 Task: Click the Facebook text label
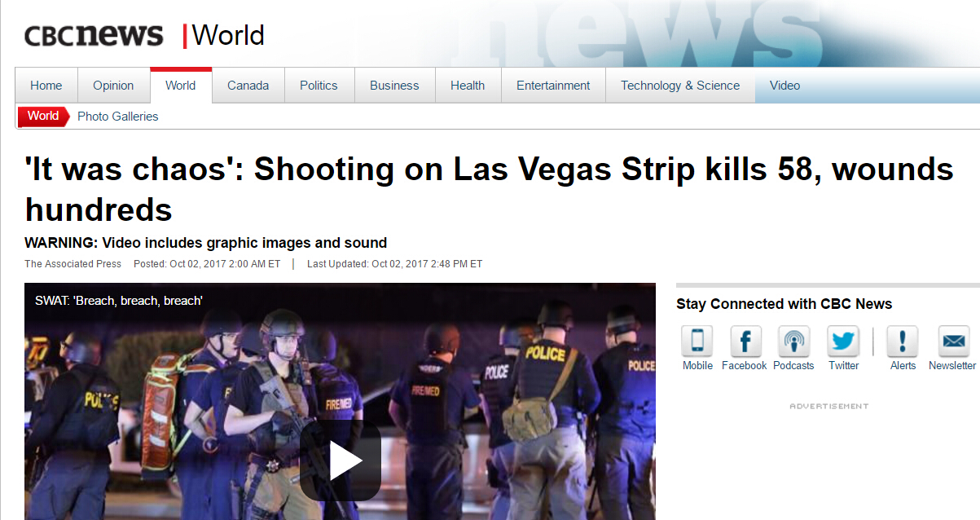[x=745, y=366]
